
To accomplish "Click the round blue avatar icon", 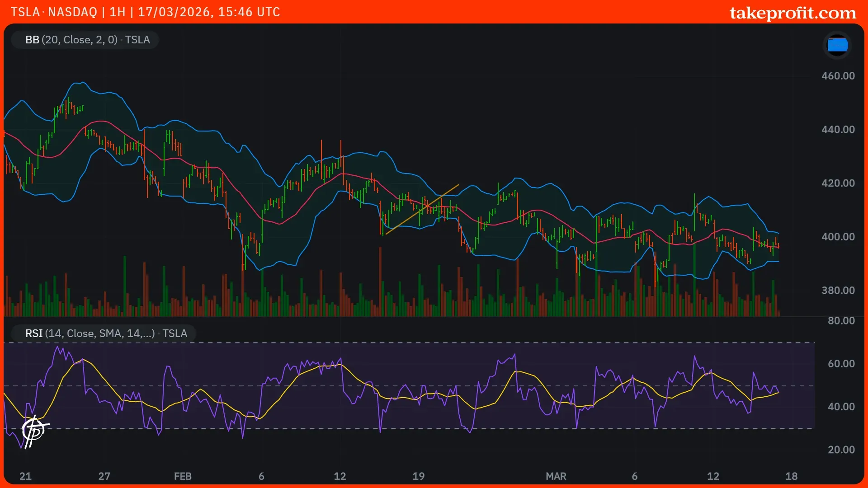I will 837,45.
